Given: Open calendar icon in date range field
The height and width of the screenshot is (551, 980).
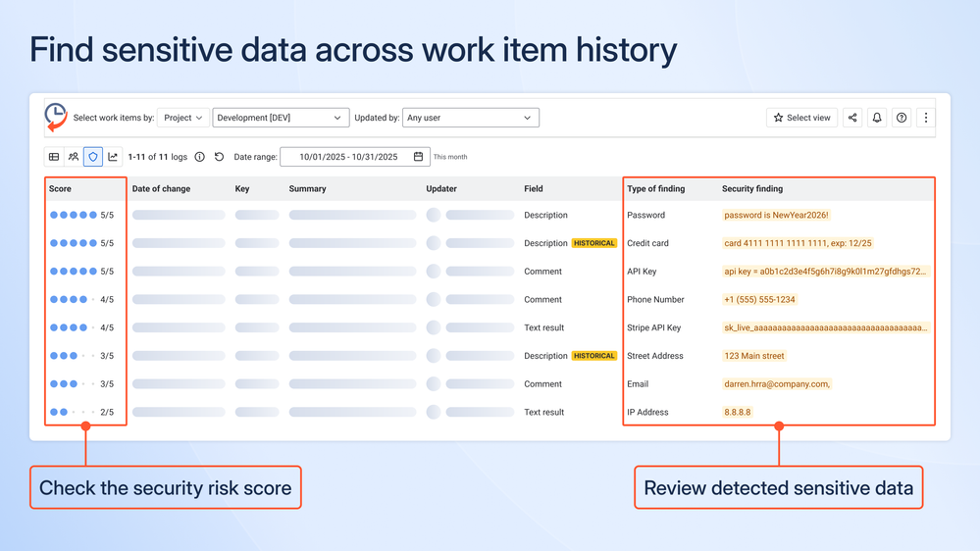Looking at the screenshot, I should pyautogui.click(x=418, y=157).
